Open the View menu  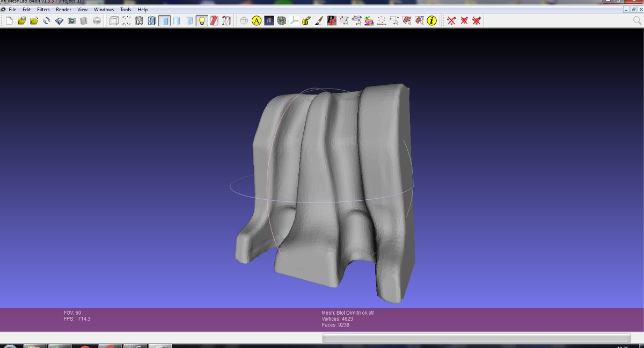coord(82,10)
